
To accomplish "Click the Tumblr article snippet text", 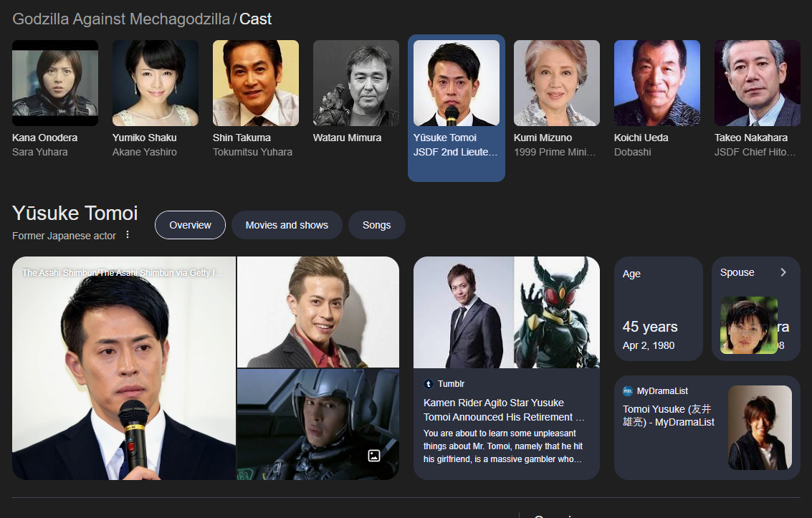I will [503, 446].
